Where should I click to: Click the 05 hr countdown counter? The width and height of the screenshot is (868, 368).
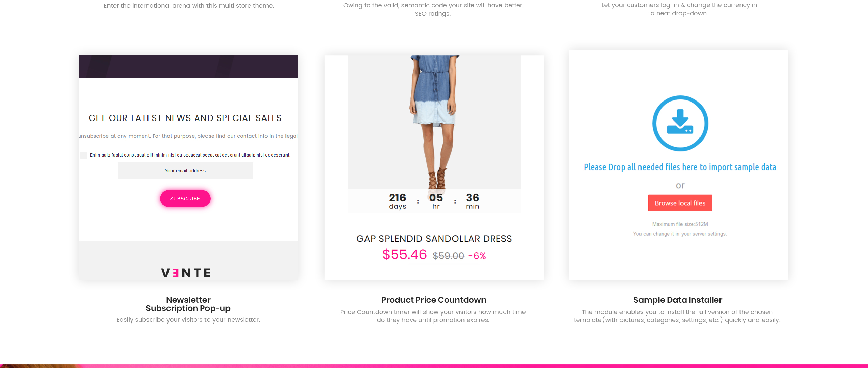436,201
